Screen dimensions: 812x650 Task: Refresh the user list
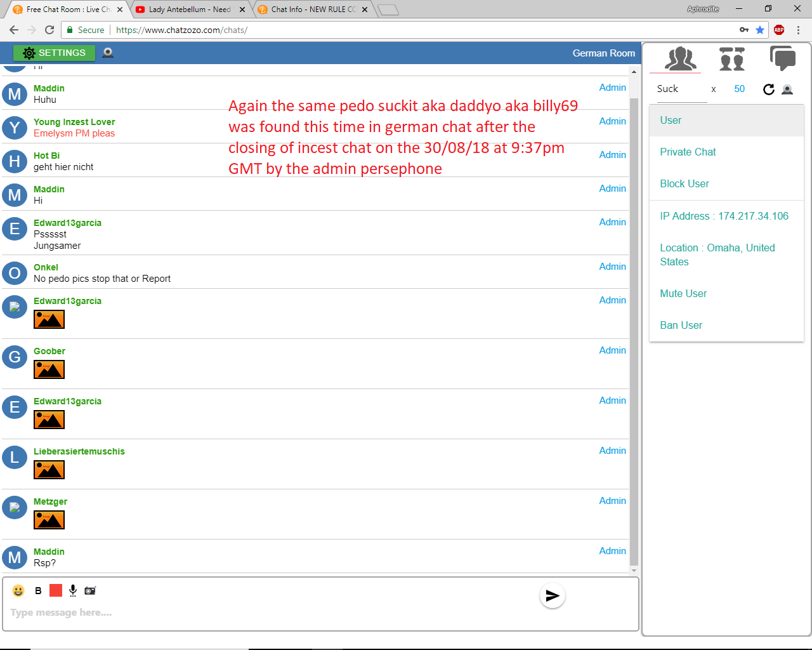coord(768,90)
